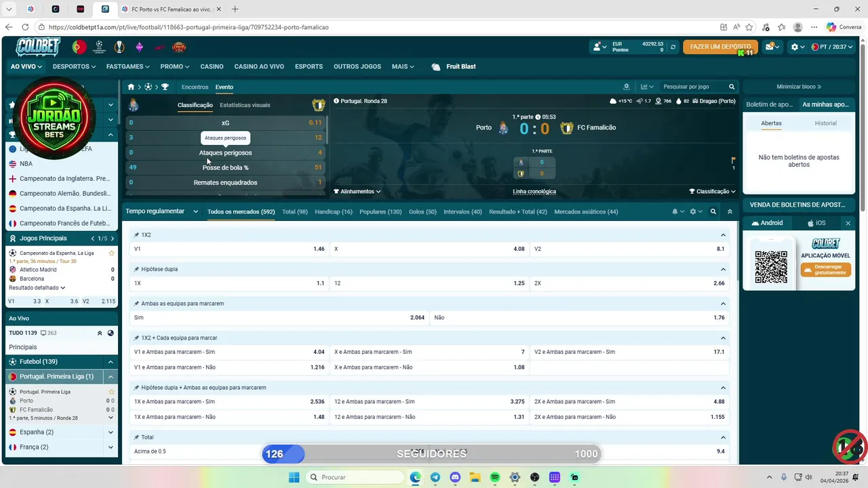Screen dimensions: 868x488
Task: Pin the Hipótese dupla market
Action: click(136, 269)
